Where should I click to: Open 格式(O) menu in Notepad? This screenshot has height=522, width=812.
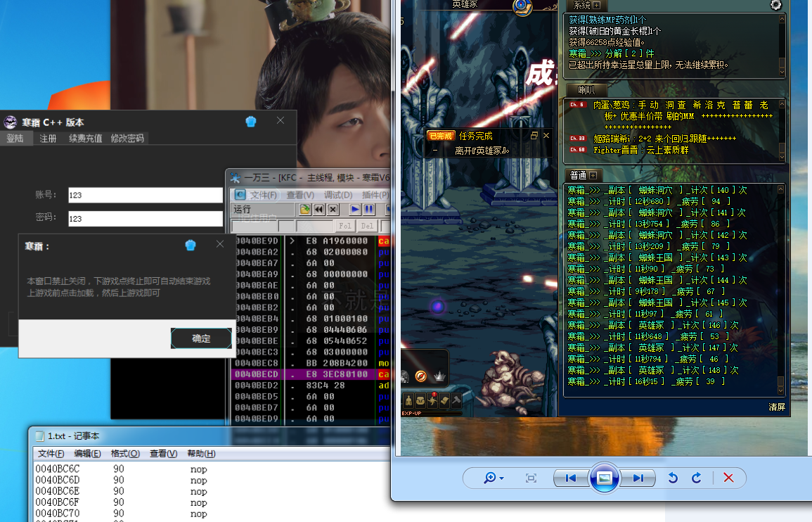(125, 454)
